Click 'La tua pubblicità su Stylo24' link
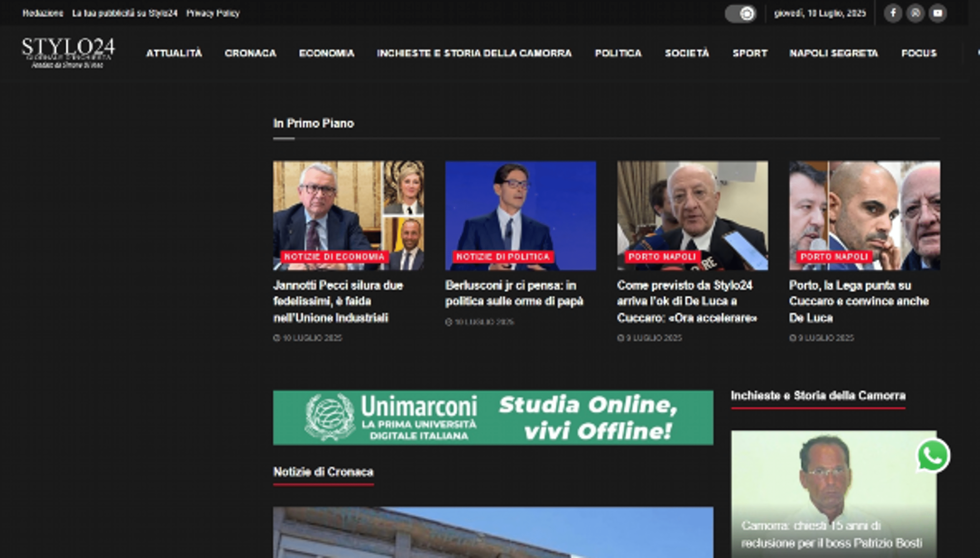This screenshot has width=980, height=558. click(x=125, y=14)
